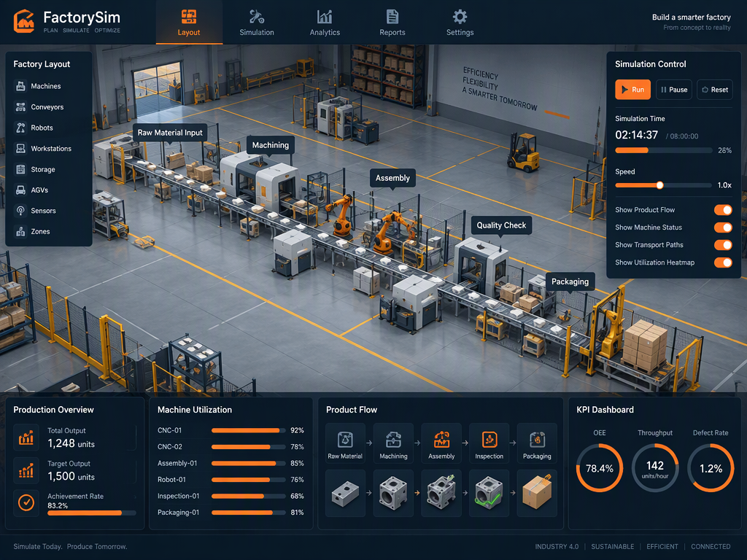Click the 02:14:37 simulation time value
747x560 pixels.
(636, 135)
